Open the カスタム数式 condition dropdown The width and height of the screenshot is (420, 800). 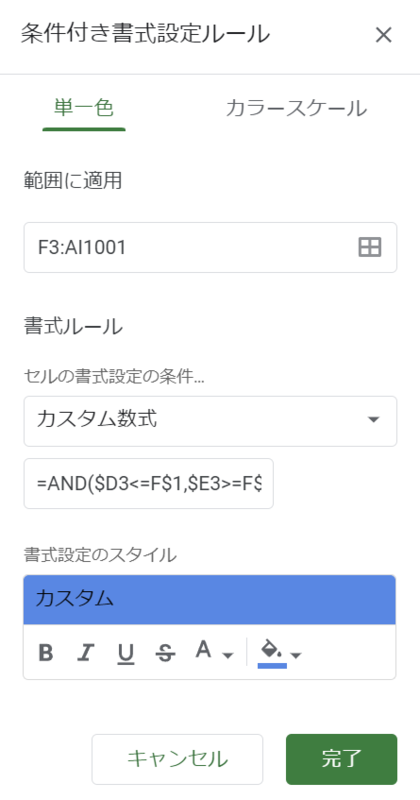point(210,421)
